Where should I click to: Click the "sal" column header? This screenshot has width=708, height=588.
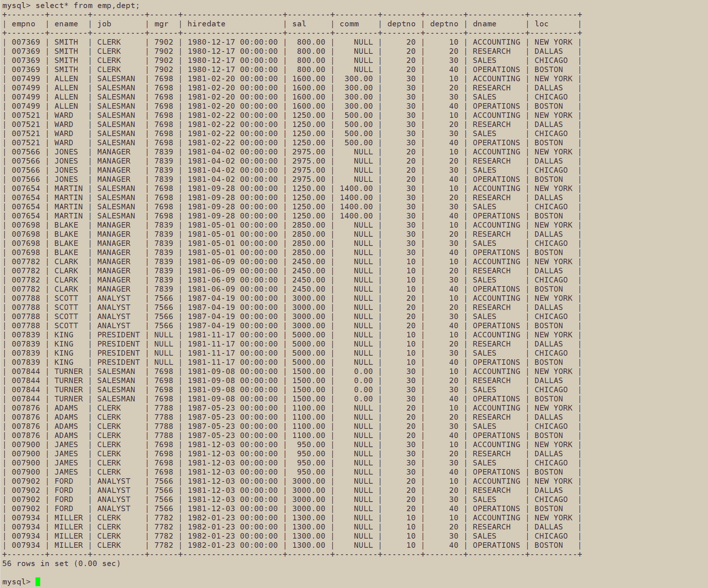(299, 24)
